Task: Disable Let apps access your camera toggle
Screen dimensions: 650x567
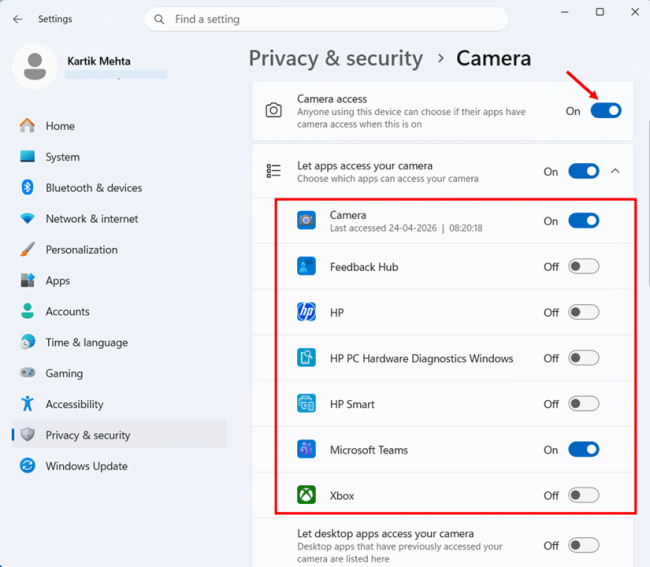Action: [583, 171]
